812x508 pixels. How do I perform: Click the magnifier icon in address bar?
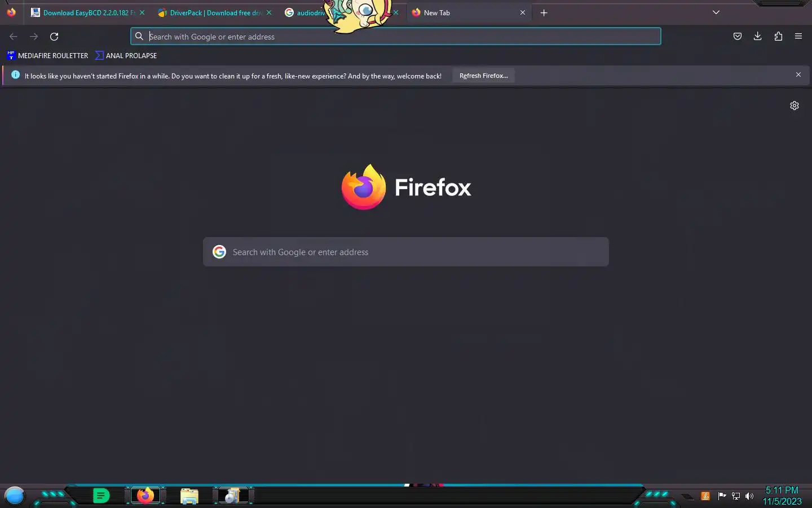[139, 37]
